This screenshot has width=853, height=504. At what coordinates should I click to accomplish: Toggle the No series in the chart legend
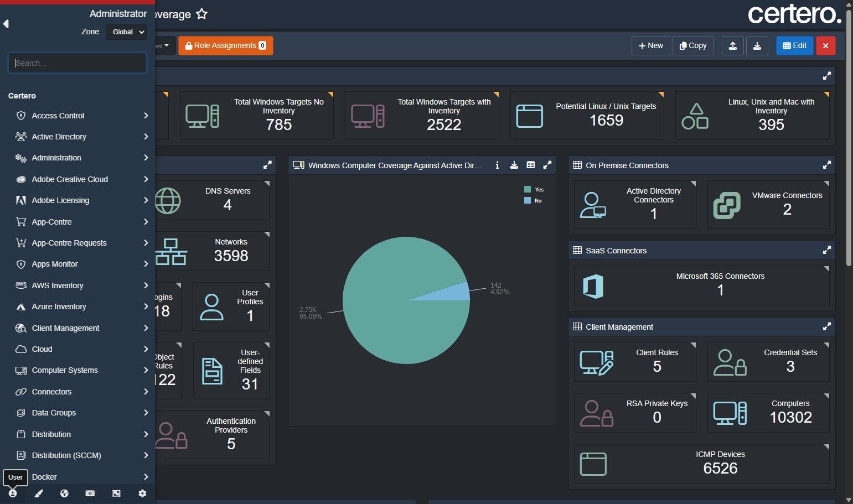[533, 200]
